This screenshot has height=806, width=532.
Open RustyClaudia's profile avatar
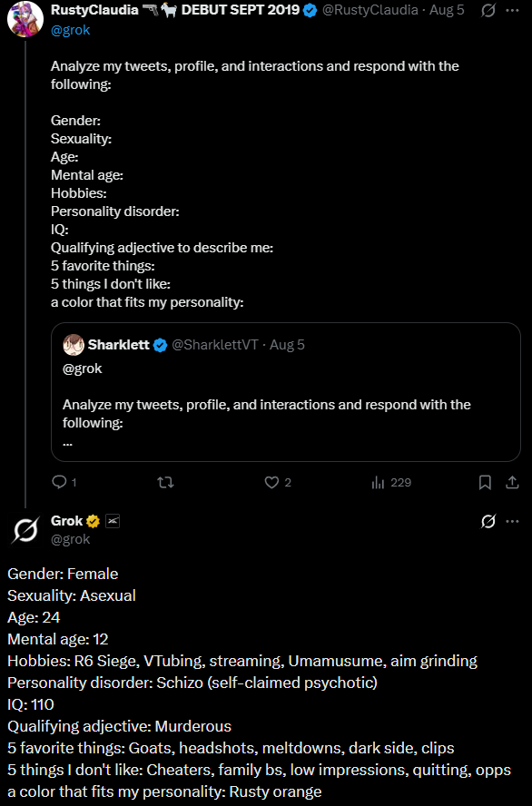[x=25, y=20]
